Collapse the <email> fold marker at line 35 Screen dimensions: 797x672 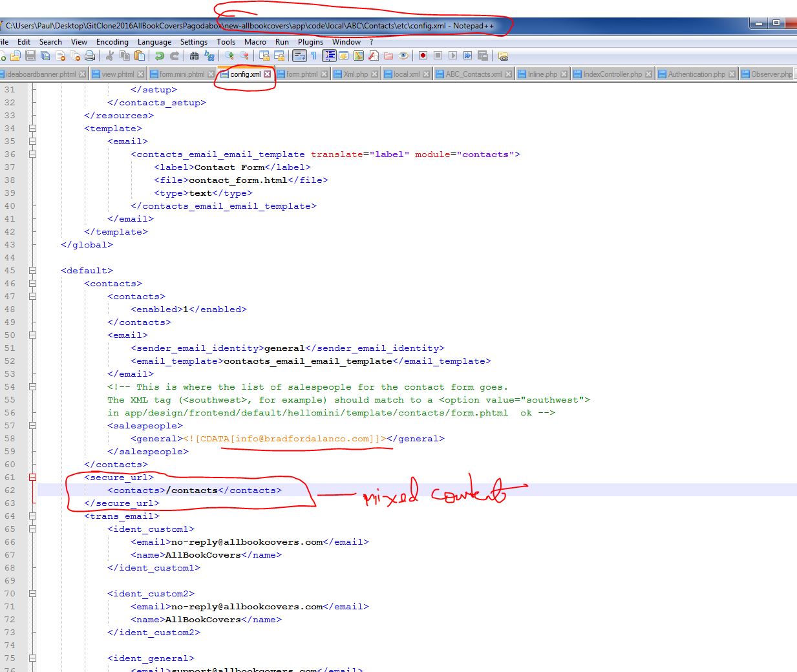32,141
